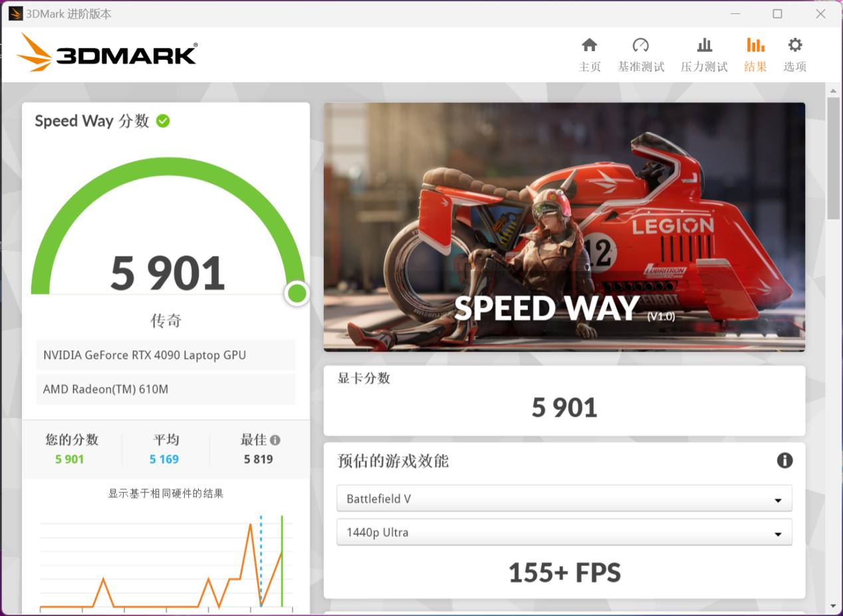Click the scrollbar up arrow
Screen dimensions: 843x616
[x=833, y=90]
